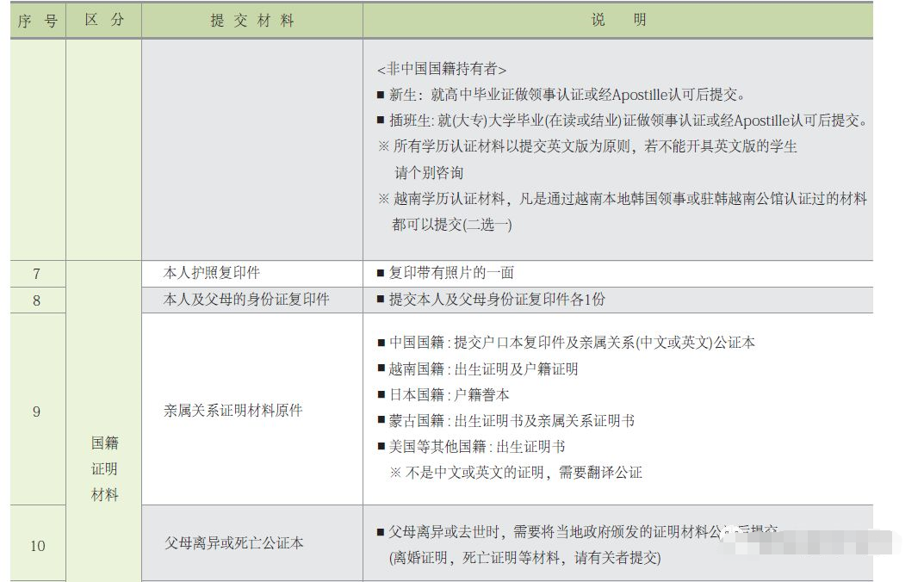
Task: Click the 国籍证明材料 category cell
Action: point(104,469)
